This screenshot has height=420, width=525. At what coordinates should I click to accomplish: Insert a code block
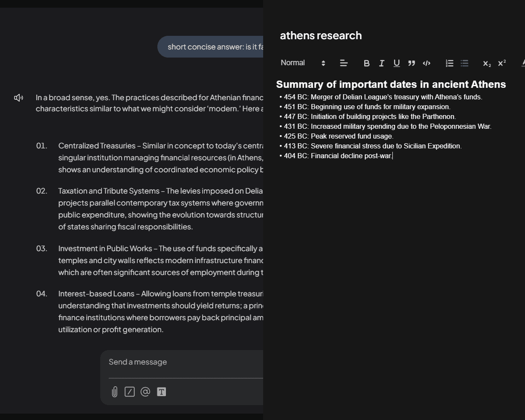426,63
